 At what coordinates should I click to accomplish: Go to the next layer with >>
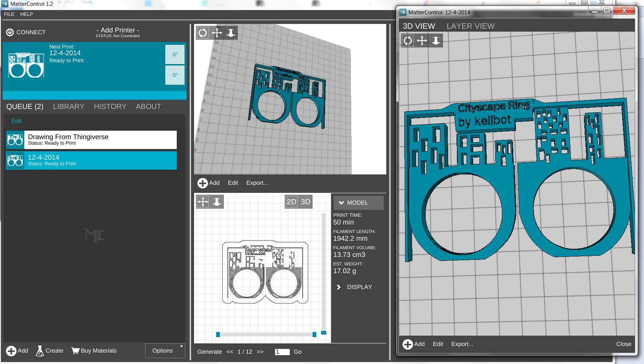pyautogui.click(x=260, y=352)
